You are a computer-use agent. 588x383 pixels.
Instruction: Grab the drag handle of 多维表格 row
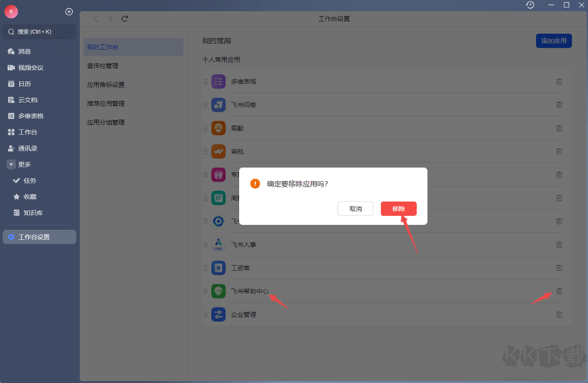tap(206, 82)
